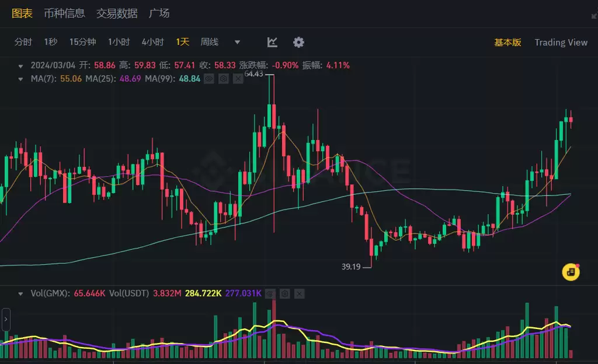
Task: Hide the MA indicator using eye icon
Action: pyautogui.click(x=208, y=79)
